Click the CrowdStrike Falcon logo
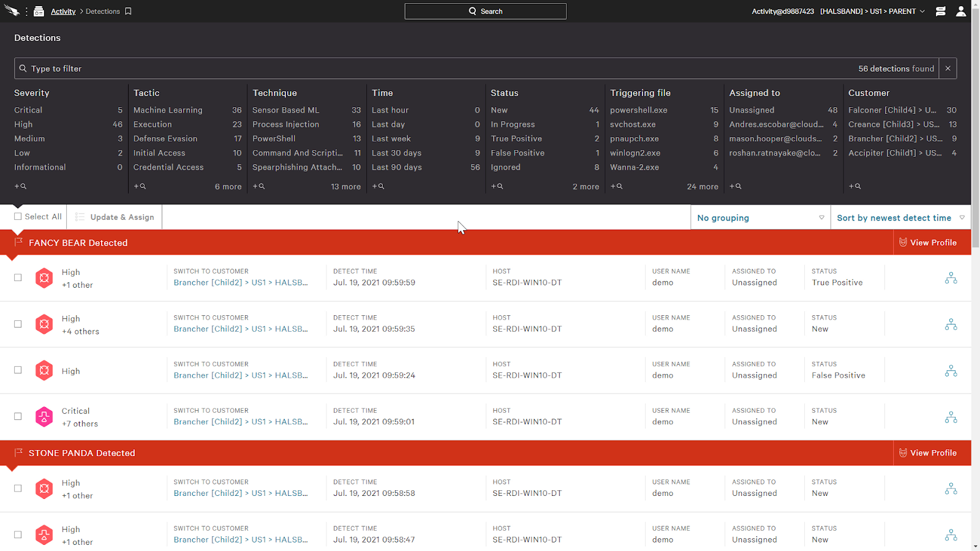Viewport: 980px width, 551px height. pyautogui.click(x=12, y=10)
